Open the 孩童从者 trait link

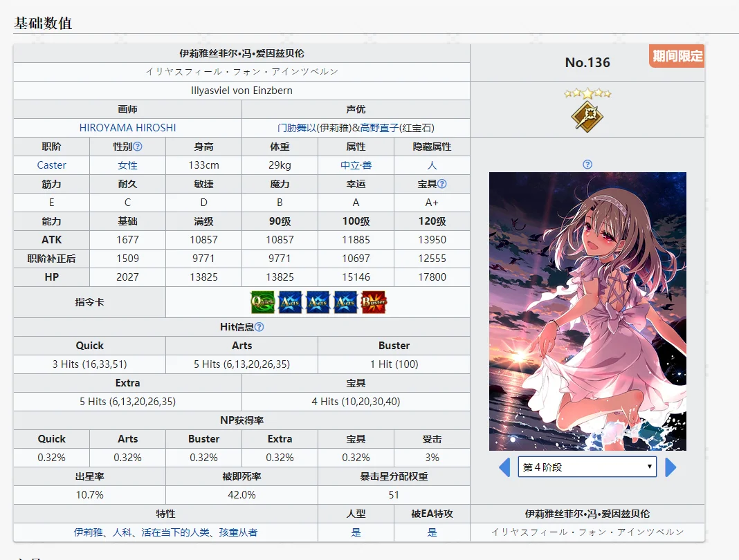point(239,532)
